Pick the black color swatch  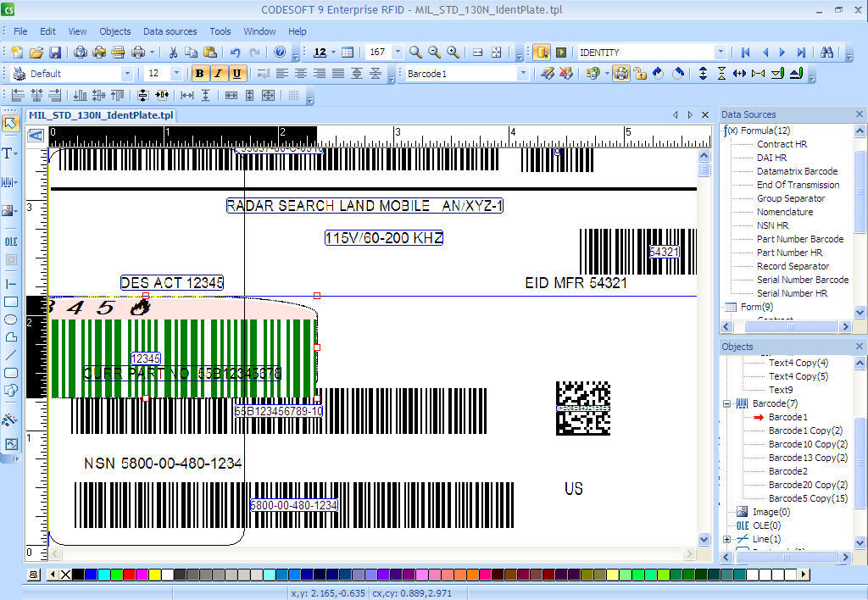[79, 575]
